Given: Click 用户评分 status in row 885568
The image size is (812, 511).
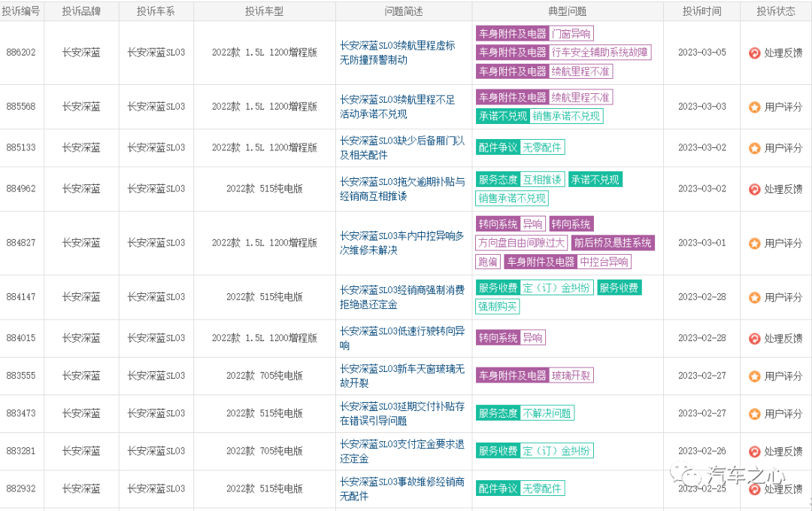Looking at the screenshot, I should [783, 107].
